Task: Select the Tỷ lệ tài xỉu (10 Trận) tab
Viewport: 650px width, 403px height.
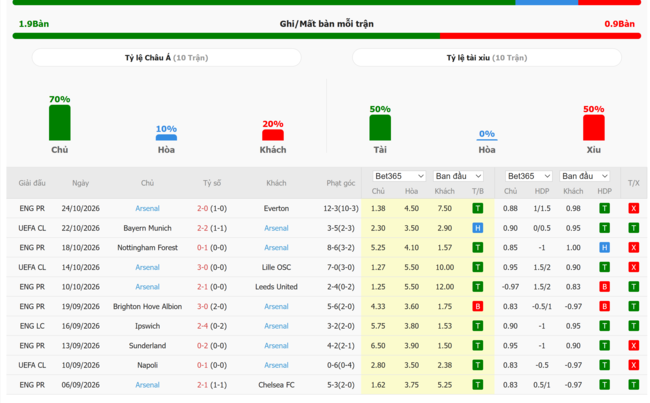Action: pyautogui.click(x=487, y=58)
